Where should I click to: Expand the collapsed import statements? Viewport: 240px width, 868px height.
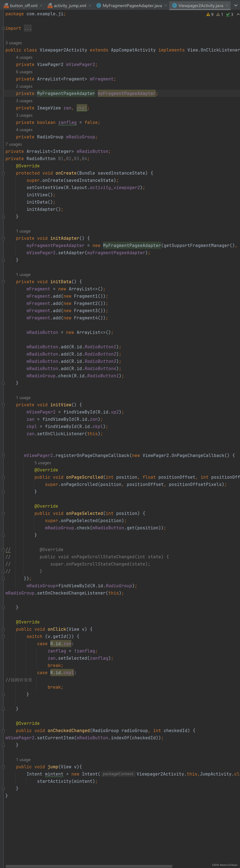pyautogui.click(x=3, y=28)
